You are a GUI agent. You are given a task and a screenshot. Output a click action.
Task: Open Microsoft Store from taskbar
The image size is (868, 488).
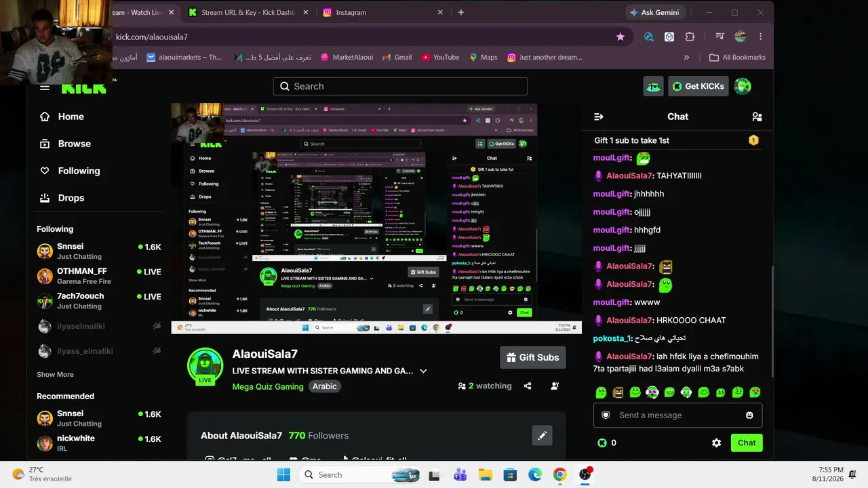510,474
